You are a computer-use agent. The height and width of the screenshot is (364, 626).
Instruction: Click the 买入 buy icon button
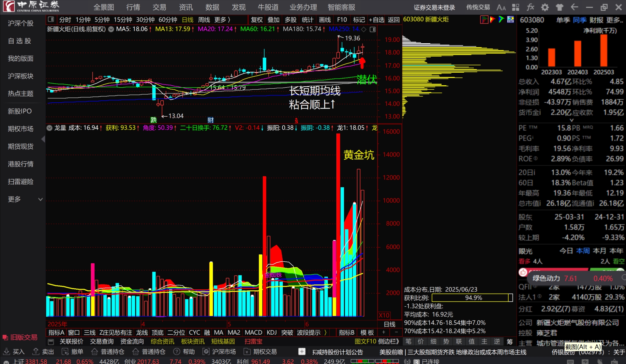point(6,352)
